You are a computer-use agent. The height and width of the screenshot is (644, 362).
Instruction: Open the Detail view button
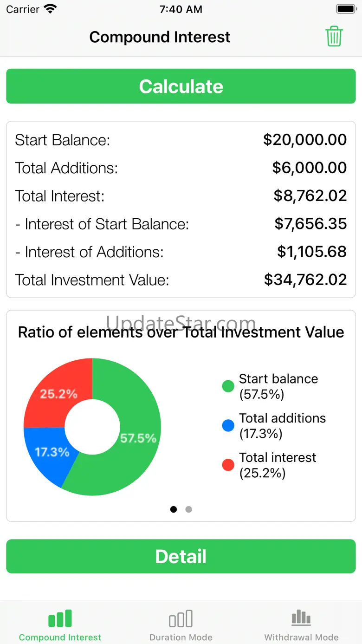click(x=181, y=556)
